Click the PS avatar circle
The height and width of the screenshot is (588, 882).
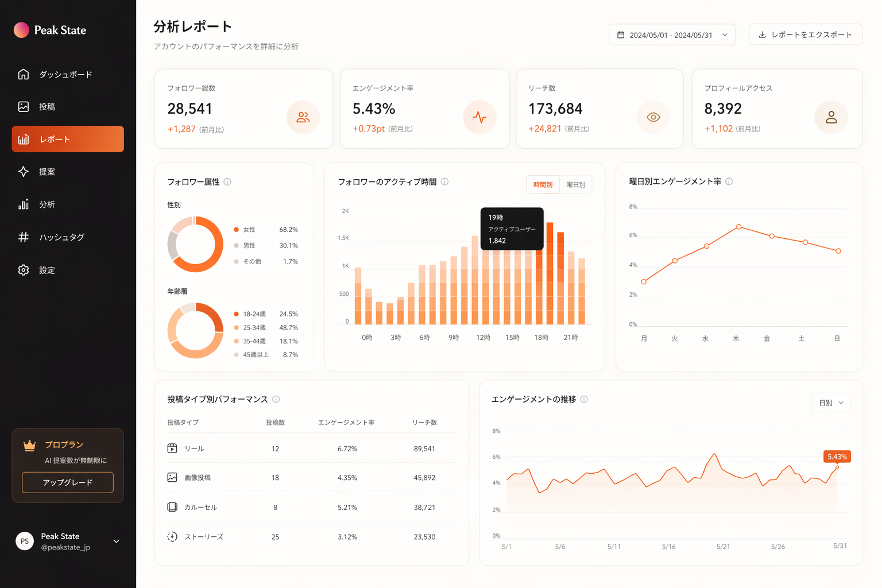tap(25, 541)
